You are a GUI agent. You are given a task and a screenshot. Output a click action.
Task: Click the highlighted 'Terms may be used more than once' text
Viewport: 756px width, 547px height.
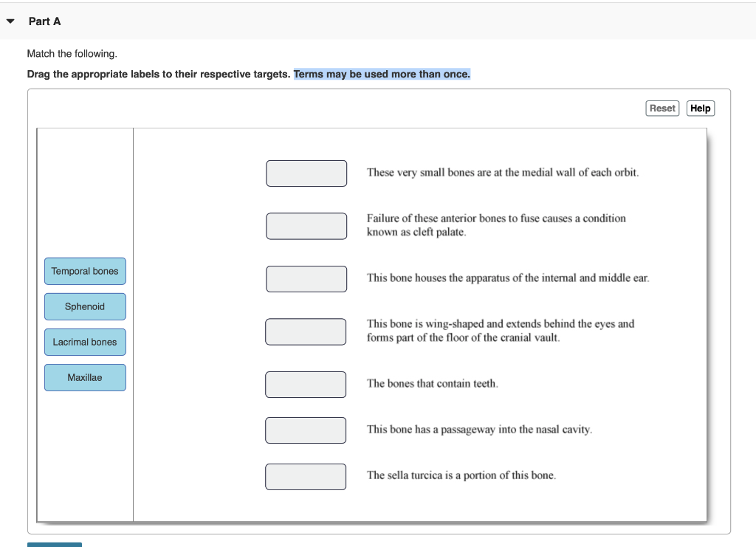pyautogui.click(x=382, y=74)
